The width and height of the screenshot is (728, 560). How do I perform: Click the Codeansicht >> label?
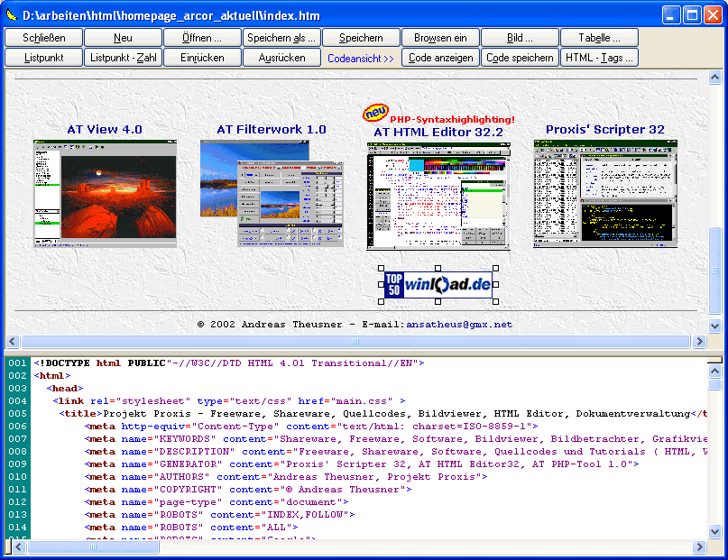pyautogui.click(x=361, y=59)
